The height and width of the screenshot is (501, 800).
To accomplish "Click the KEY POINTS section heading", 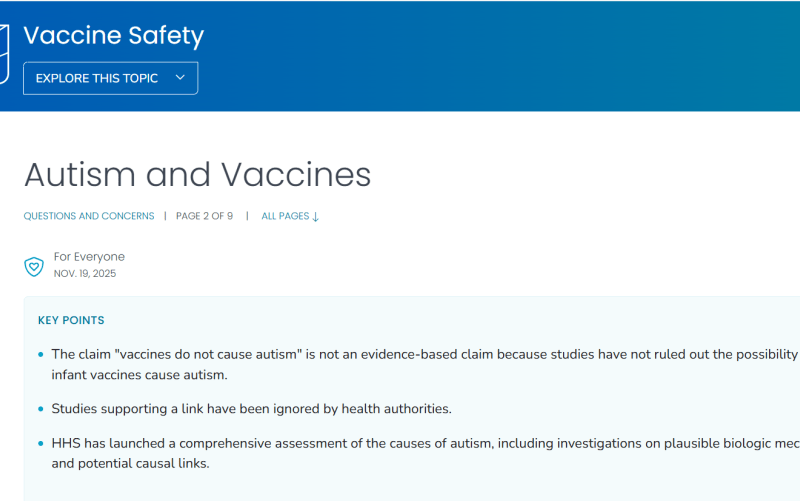I will pyautogui.click(x=71, y=320).
